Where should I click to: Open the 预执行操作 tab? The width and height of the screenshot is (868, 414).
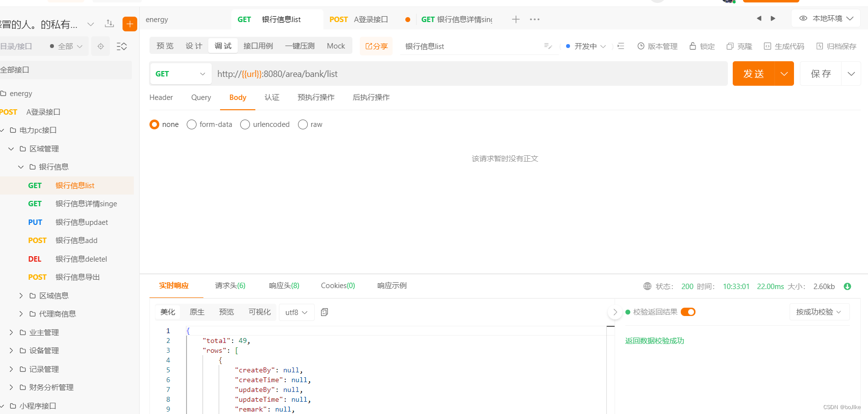(316, 97)
